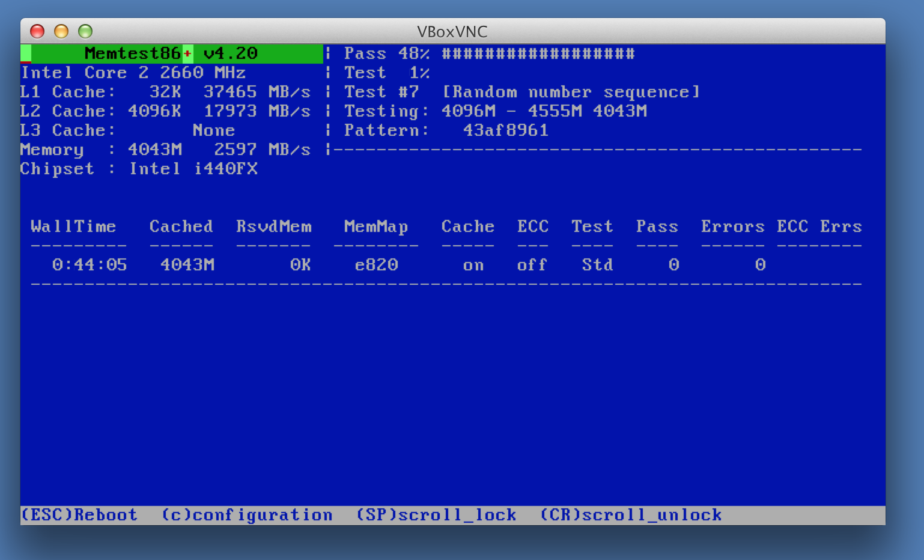Zoom the VBoxVNC window with green button
Viewport: 924px width, 560px height.
pyautogui.click(x=85, y=31)
